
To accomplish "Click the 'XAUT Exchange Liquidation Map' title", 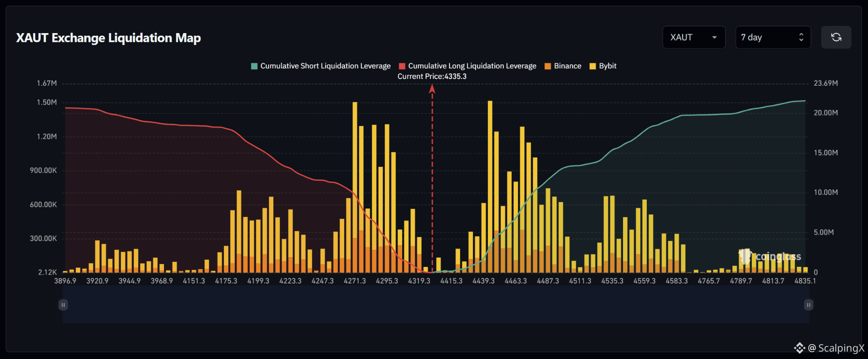I will point(108,38).
